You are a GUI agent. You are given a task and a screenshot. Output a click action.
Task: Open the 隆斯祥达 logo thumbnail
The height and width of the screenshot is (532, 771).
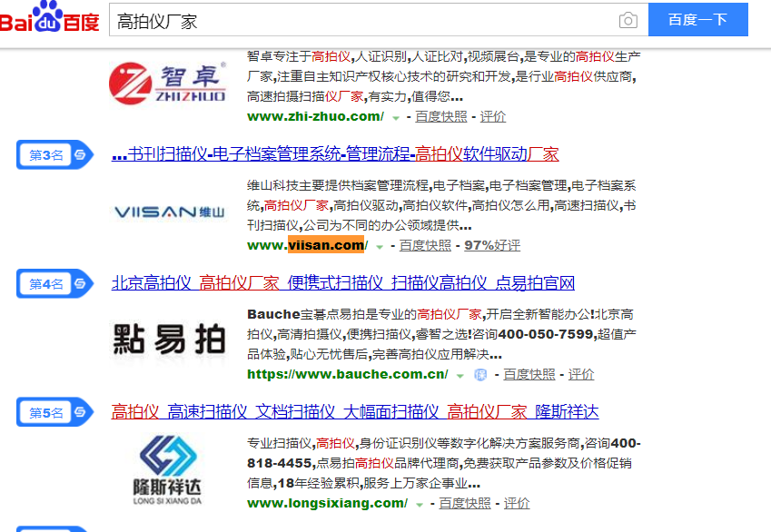click(167, 469)
